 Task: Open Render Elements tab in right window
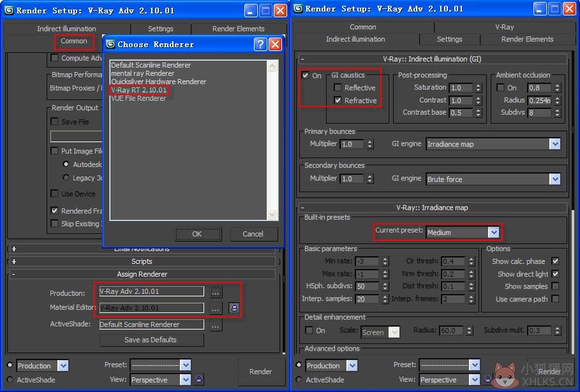[528, 39]
